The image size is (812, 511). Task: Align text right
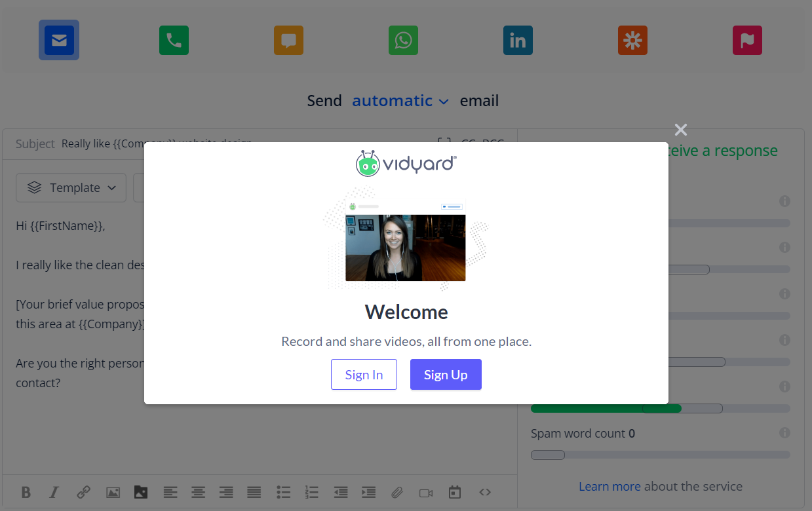pos(226,492)
